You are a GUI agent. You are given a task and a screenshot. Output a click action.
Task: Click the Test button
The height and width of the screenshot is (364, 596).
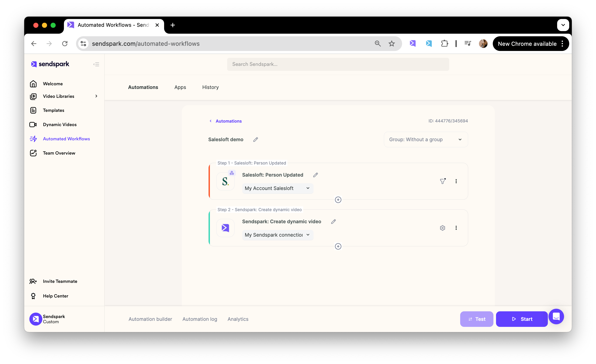[x=477, y=319]
